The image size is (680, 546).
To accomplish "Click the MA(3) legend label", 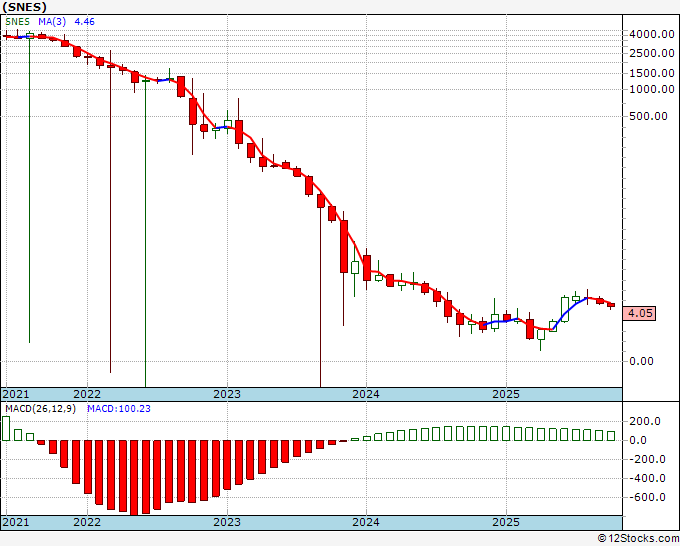I will (x=53, y=22).
